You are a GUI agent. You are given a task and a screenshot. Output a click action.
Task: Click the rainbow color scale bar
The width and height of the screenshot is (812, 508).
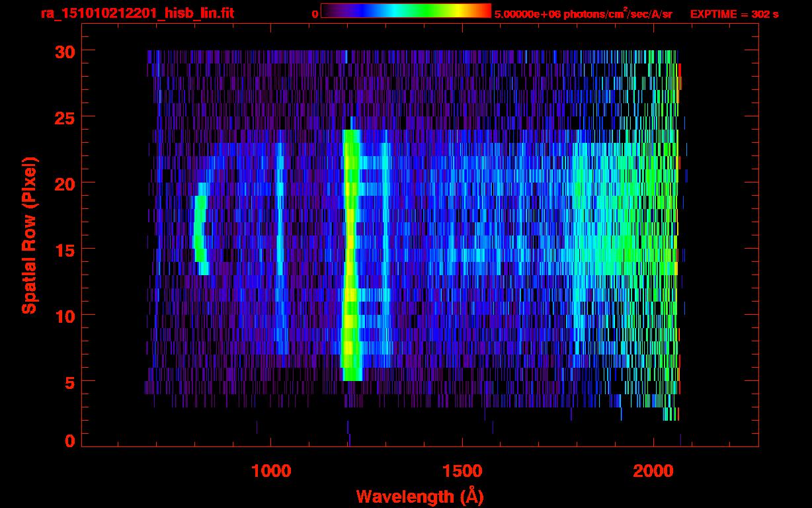tap(406, 11)
